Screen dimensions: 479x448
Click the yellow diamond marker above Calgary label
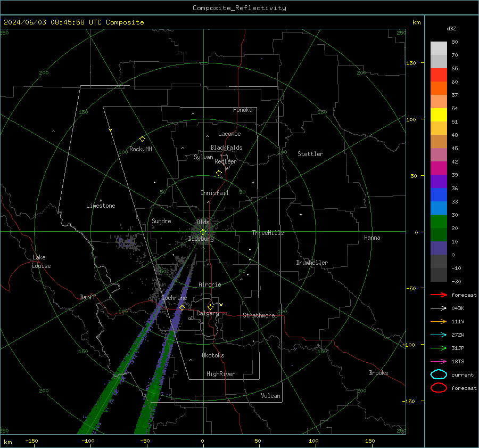click(x=210, y=307)
